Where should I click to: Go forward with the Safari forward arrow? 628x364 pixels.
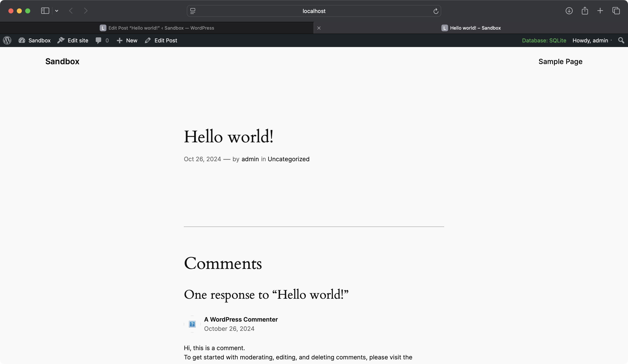click(x=86, y=11)
